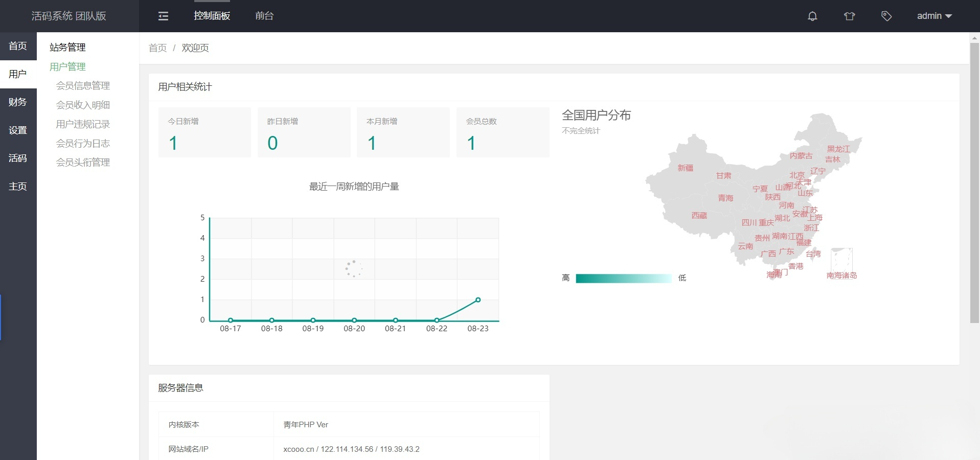
Task: Click the 08-23 data point on chart
Action: click(x=478, y=300)
